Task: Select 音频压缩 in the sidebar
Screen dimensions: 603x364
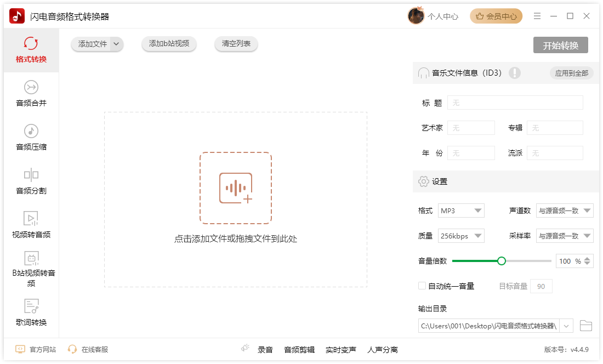Action: [x=31, y=136]
